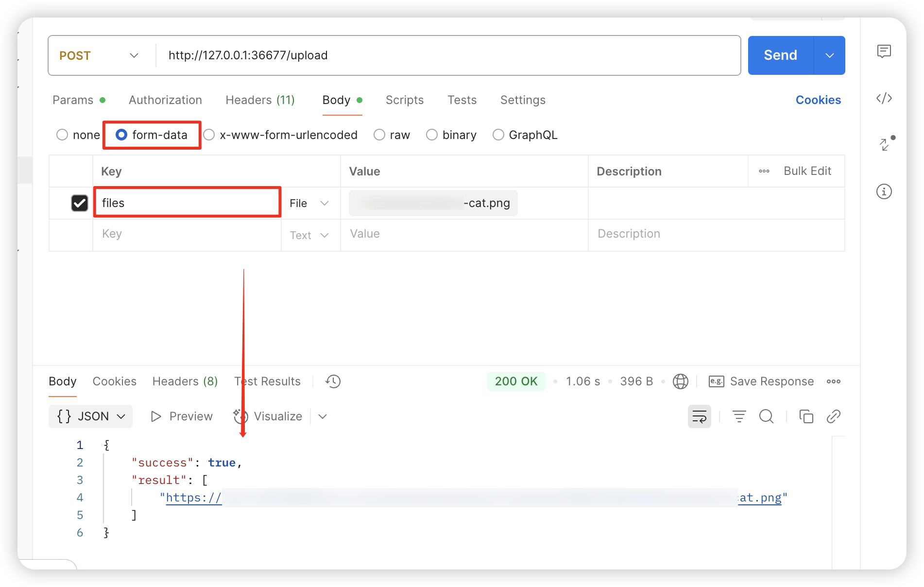924x587 pixels.
Task: Open the comments icon in right sidebar
Action: point(884,51)
